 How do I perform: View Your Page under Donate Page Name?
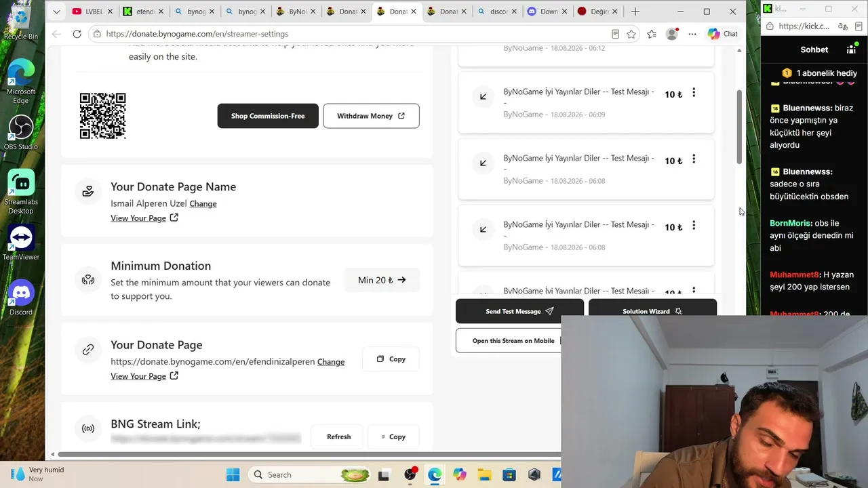tap(144, 218)
